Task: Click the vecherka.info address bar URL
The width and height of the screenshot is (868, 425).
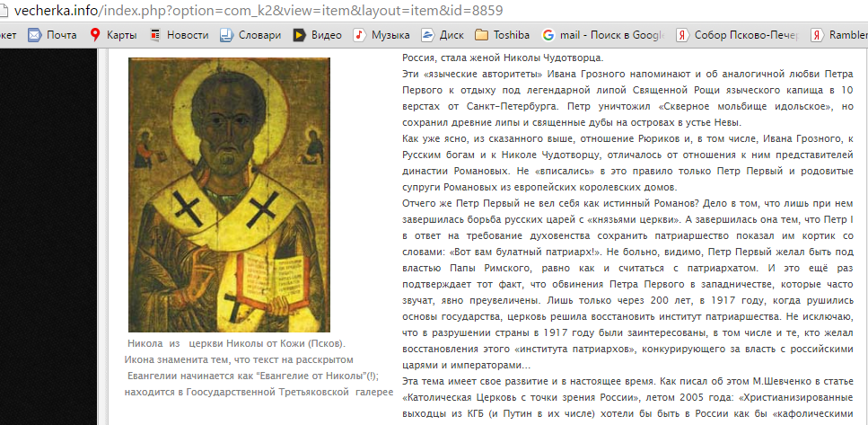Action: 259,11
